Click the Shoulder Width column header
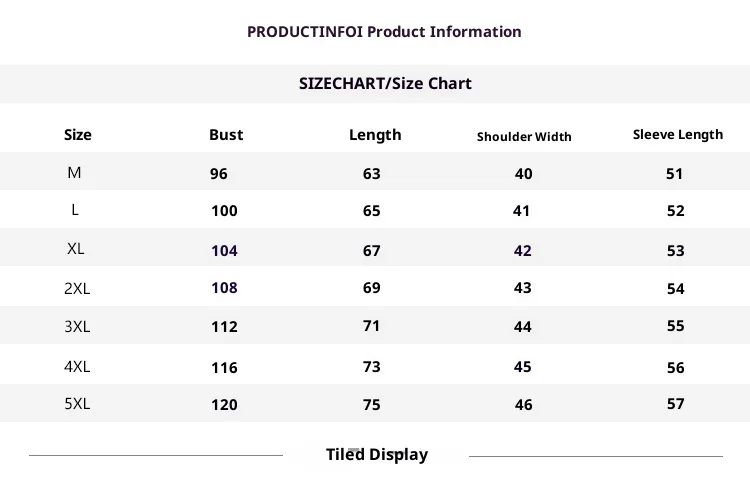Viewport: 750px width, 495px height. pos(524,136)
